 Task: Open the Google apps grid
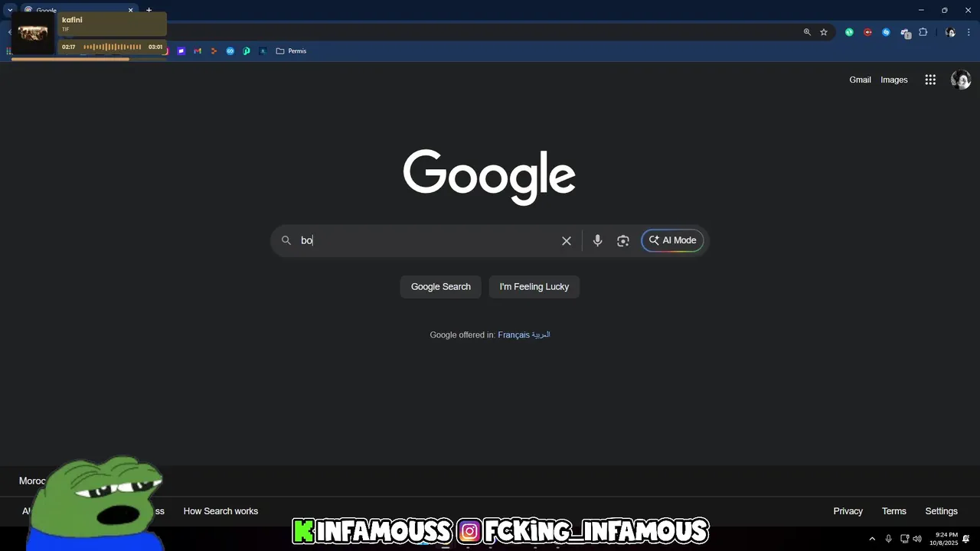point(930,80)
